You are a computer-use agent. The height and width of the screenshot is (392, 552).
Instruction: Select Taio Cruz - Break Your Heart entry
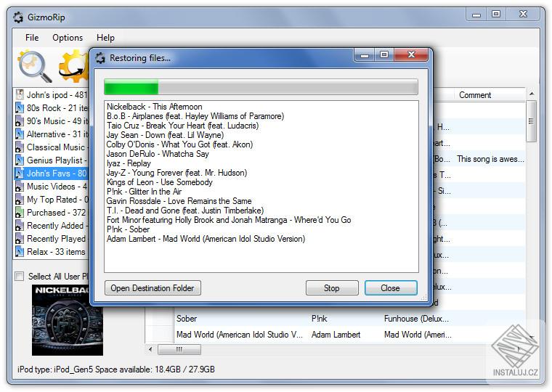pos(183,126)
